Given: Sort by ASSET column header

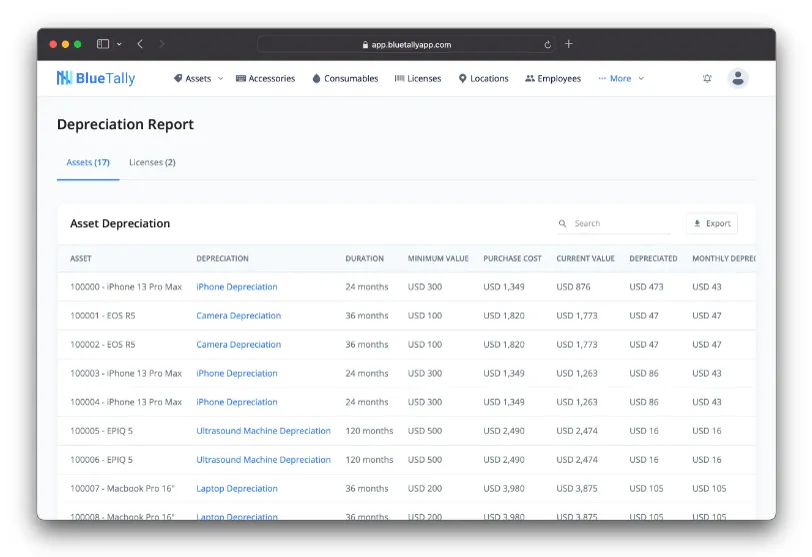Looking at the screenshot, I should [x=81, y=258].
